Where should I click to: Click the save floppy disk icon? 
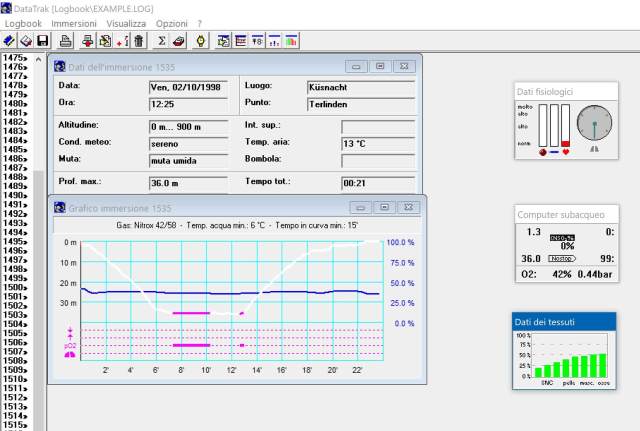[43, 41]
